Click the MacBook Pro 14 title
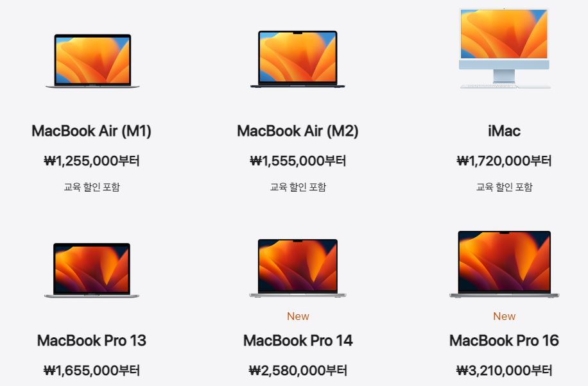The image size is (588, 386). (x=298, y=340)
